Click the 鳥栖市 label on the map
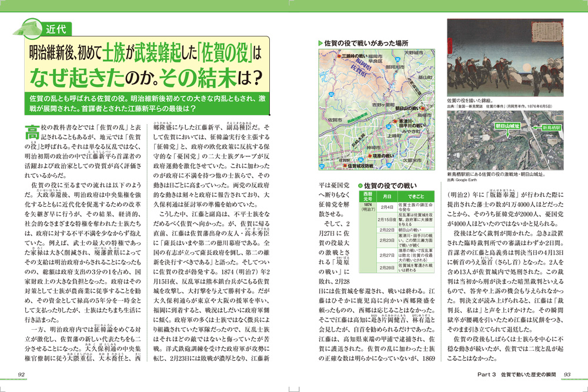The width and height of the screenshot is (588, 392). point(425,115)
